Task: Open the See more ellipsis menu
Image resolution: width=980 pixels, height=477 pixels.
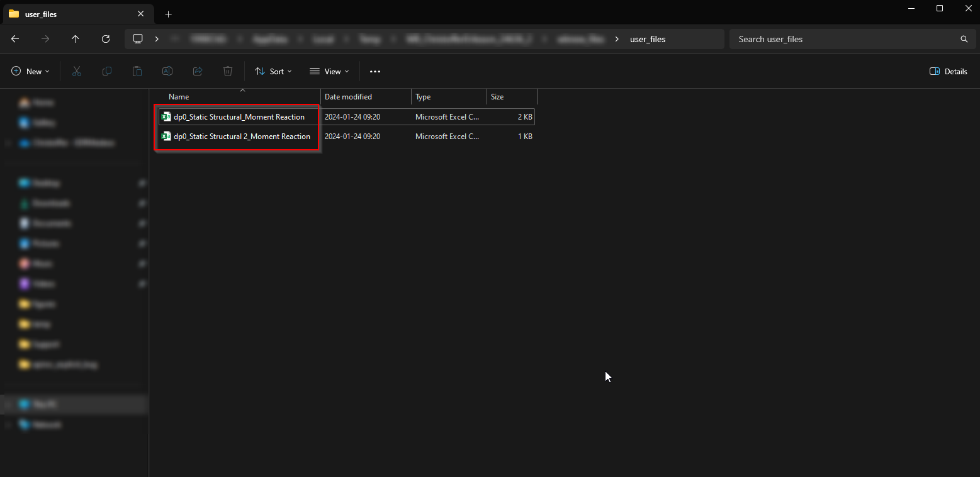Action: pyautogui.click(x=375, y=72)
